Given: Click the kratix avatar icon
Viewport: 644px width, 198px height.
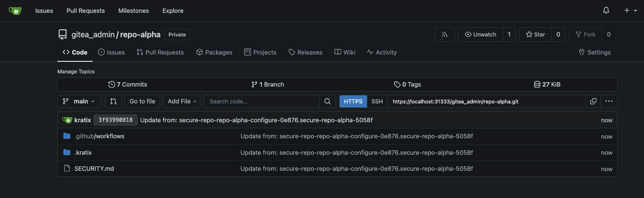Looking at the screenshot, I should pos(67,120).
